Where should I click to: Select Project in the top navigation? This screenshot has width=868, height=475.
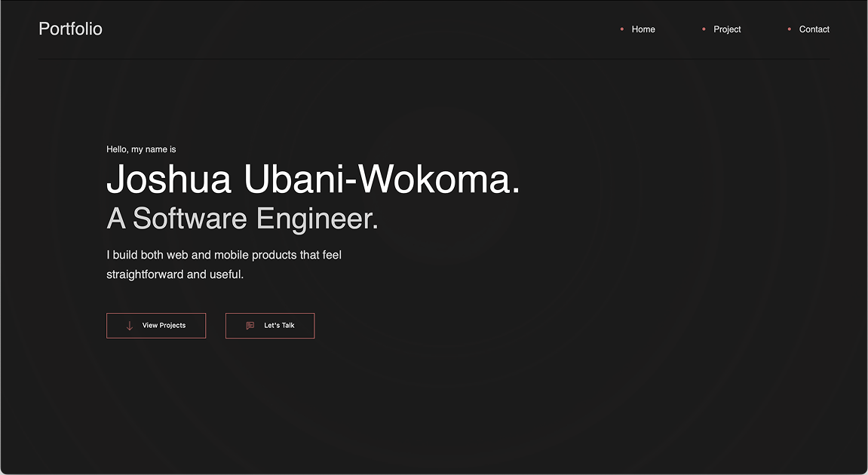pos(726,29)
